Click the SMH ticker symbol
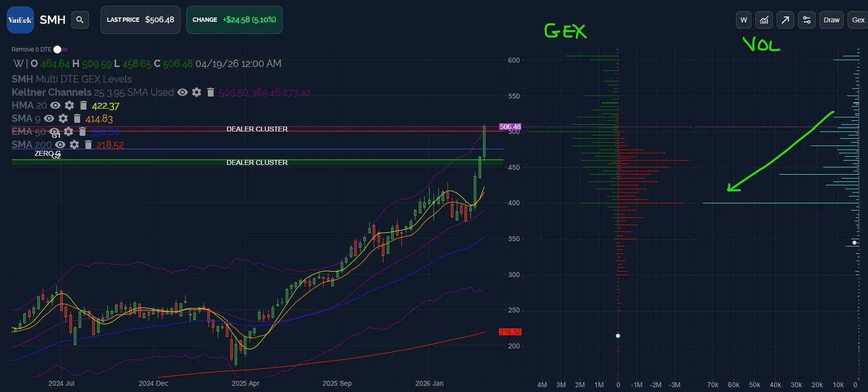Viewport: 868px width, 392px height. click(x=52, y=20)
